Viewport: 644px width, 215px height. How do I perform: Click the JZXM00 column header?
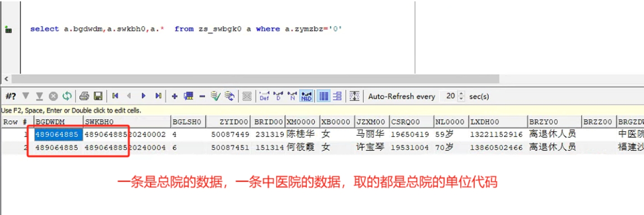(372, 122)
